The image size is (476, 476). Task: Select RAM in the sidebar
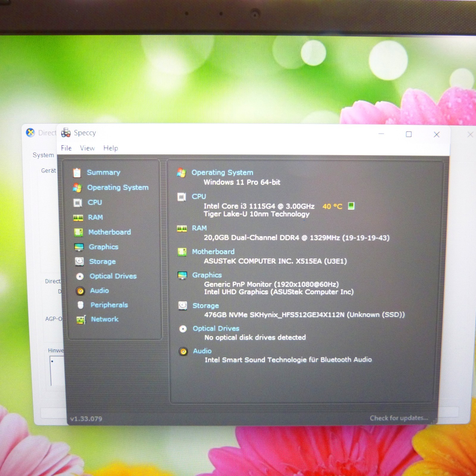tap(95, 217)
